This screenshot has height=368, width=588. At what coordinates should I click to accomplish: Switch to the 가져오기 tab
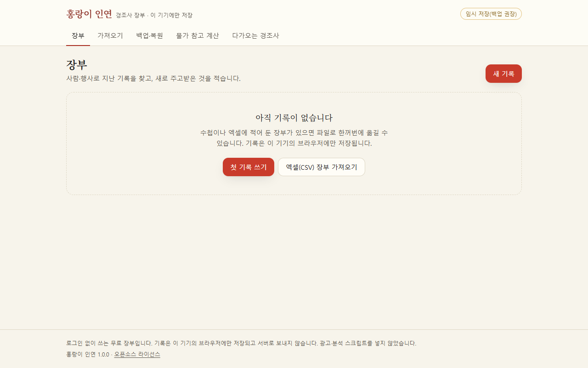[110, 36]
